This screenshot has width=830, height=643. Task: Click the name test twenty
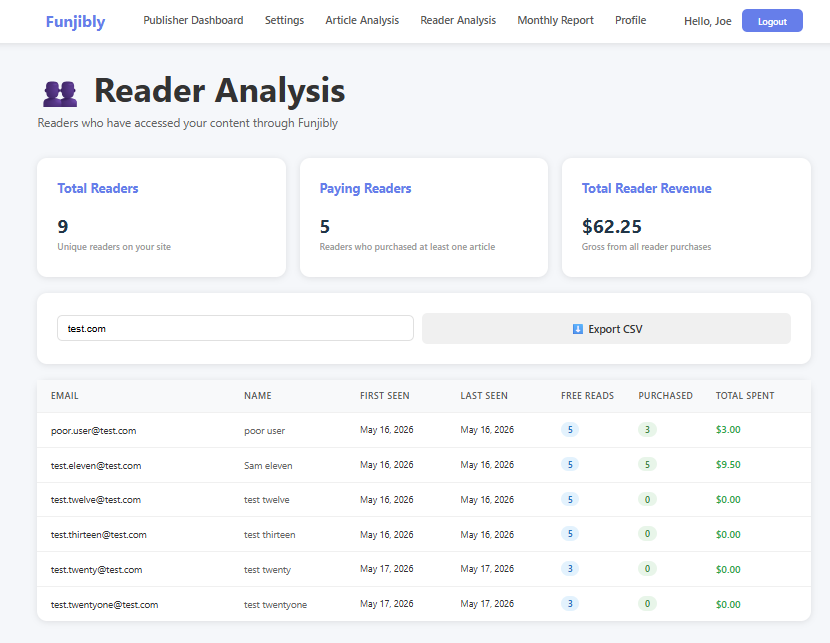267,569
